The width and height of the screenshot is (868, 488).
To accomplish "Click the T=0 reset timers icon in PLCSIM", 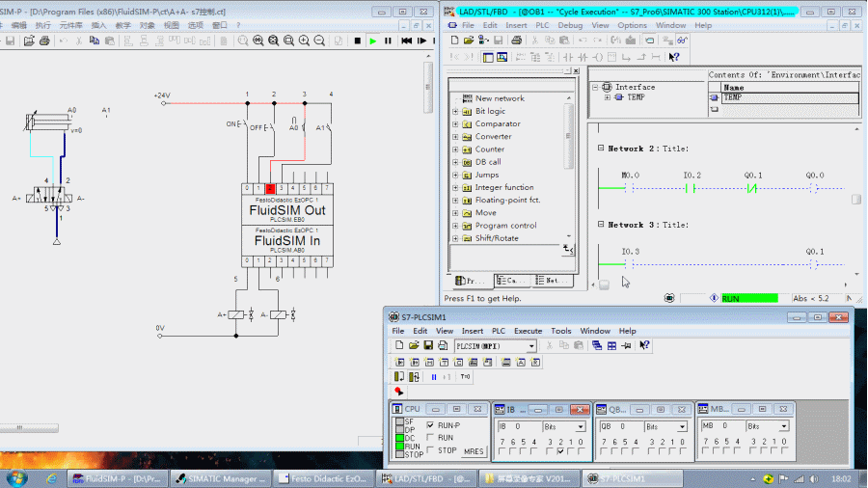I will point(465,377).
